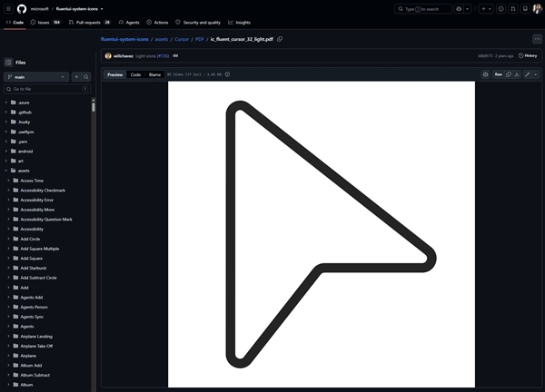Viewport: 545px width, 392px height.
Task: Open pull request #726 link
Action: (x=163, y=56)
